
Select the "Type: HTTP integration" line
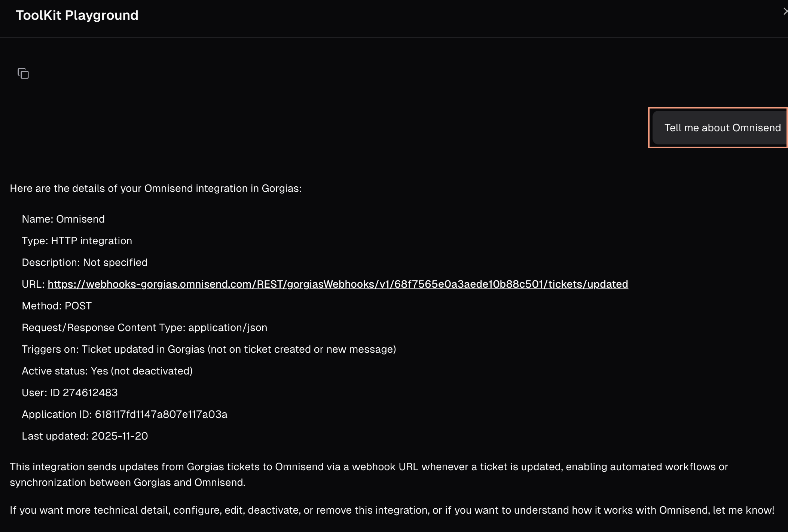click(77, 241)
